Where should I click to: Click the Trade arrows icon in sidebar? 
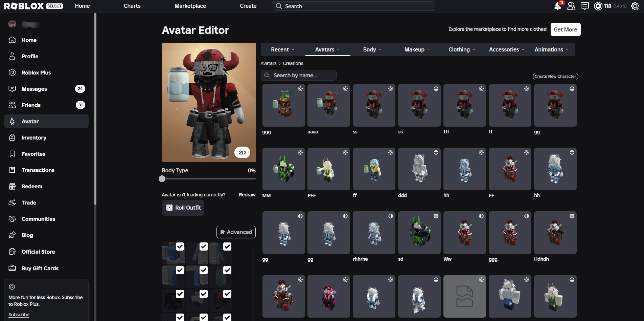pos(12,202)
